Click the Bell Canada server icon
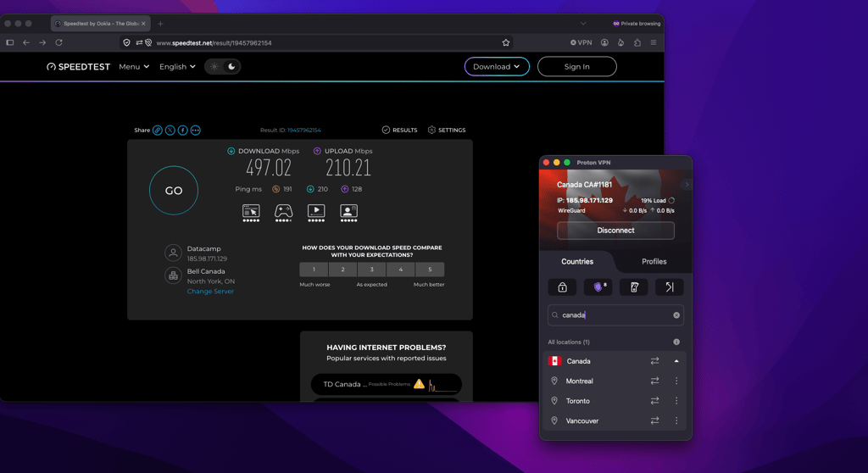 pos(173,275)
